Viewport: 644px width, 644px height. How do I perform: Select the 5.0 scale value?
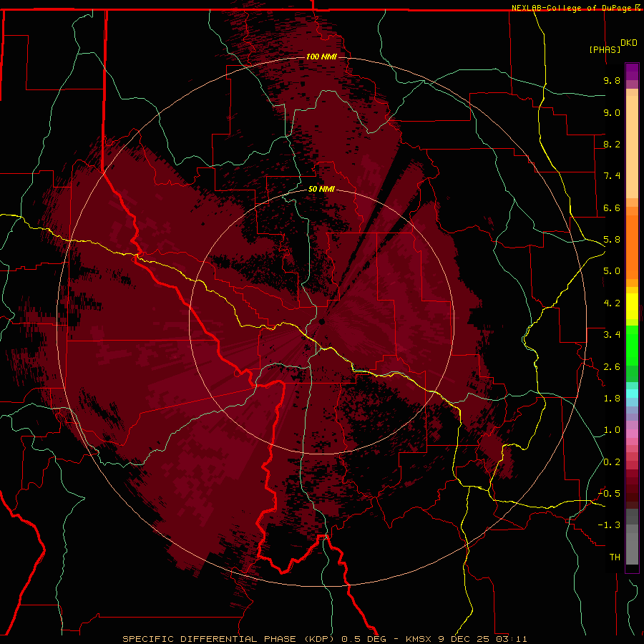point(612,271)
